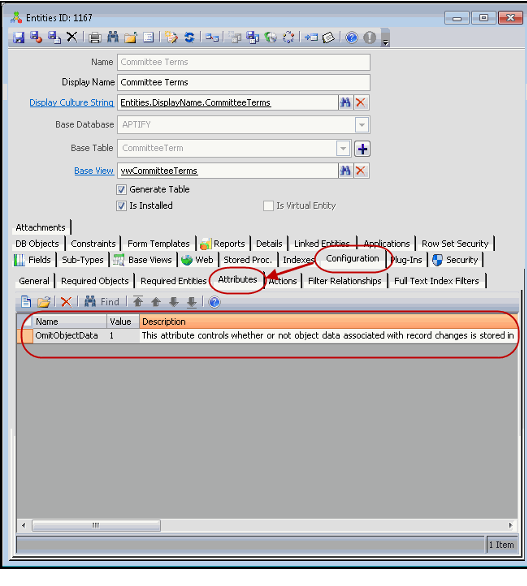The height and width of the screenshot is (586, 527).
Task: Open the Display Culture String link
Action: point(71,102)
